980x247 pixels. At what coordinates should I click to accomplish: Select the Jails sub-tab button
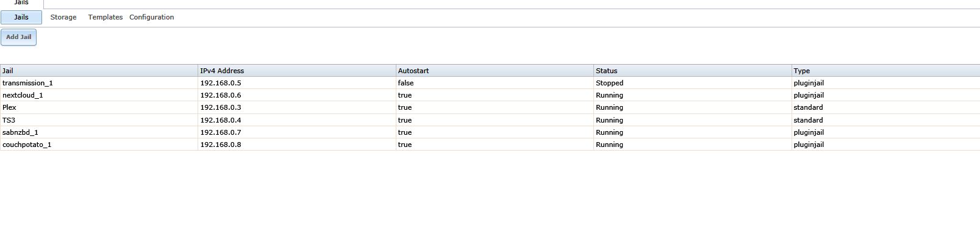click(x=21, y=17)
